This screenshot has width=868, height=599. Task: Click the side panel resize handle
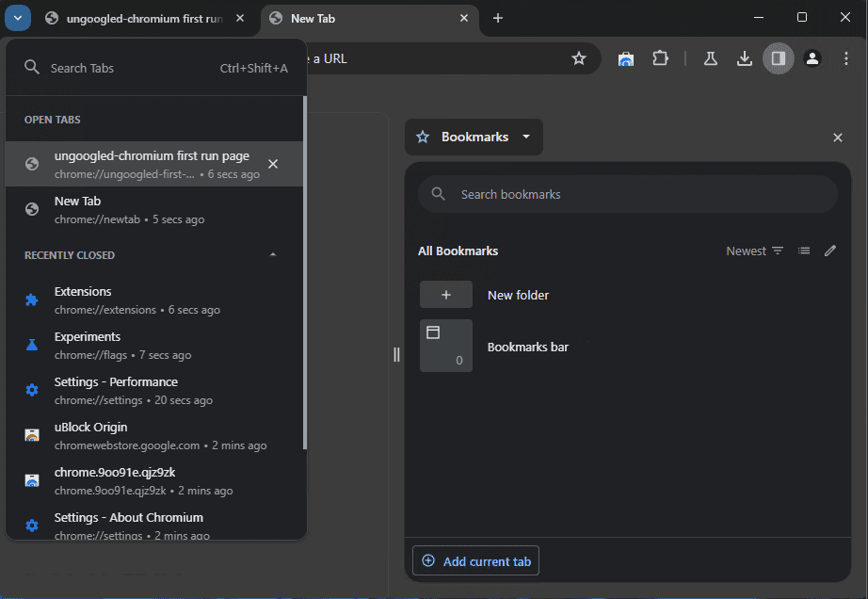coord(396,354)
